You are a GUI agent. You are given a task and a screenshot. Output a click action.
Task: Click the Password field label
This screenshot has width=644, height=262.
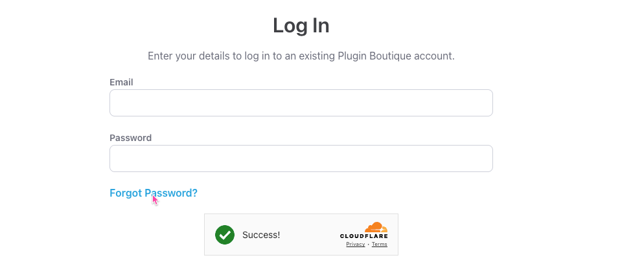[x=130, y=138]
